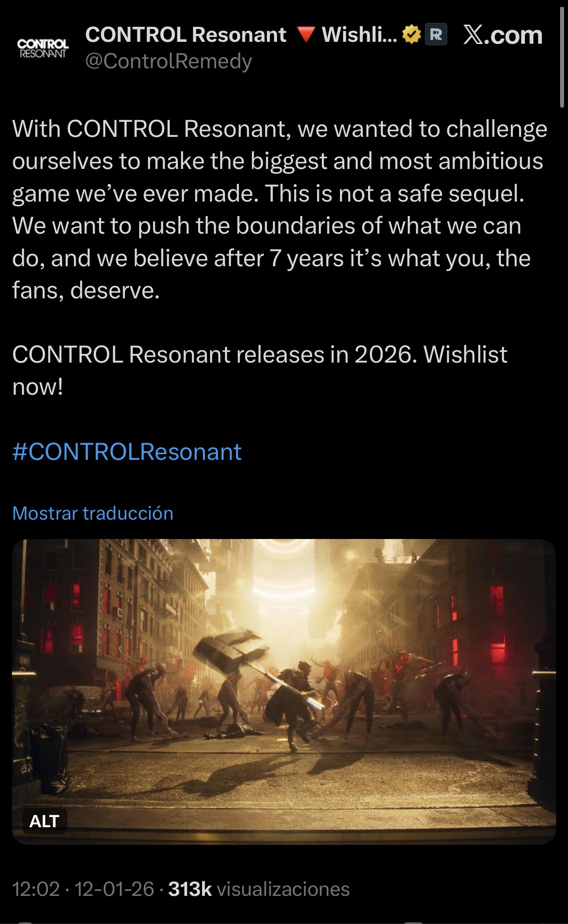Open the 313k visualizaciones view count
568x924 pixels.
259,889
